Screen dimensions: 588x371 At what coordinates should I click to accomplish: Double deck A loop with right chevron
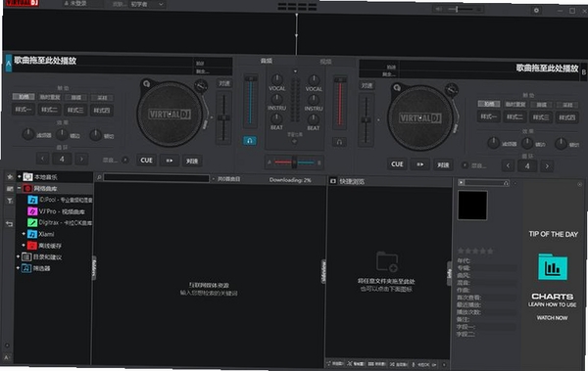tap(81, 159)
